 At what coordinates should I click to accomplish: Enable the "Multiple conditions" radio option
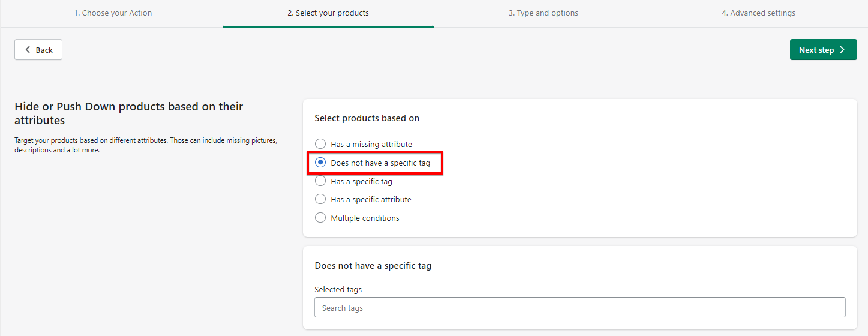(320, 218)
